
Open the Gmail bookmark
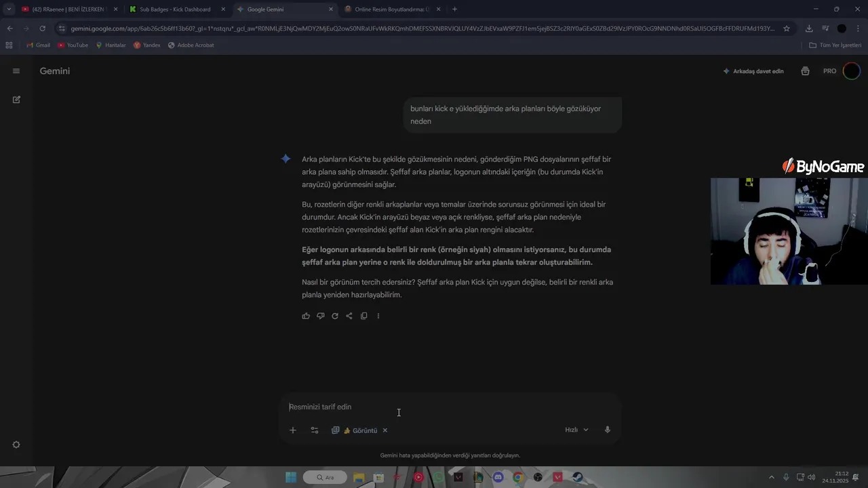pyautogui.click(x=38, y=45)
